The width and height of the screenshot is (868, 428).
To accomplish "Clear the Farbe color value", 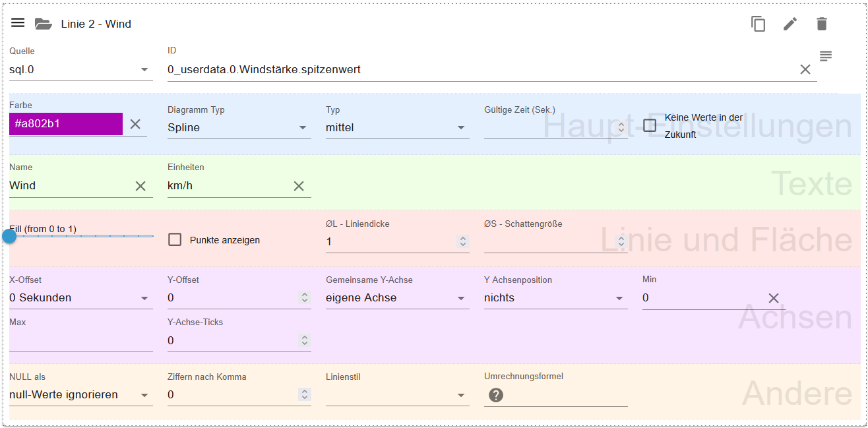I will point(135,124).
